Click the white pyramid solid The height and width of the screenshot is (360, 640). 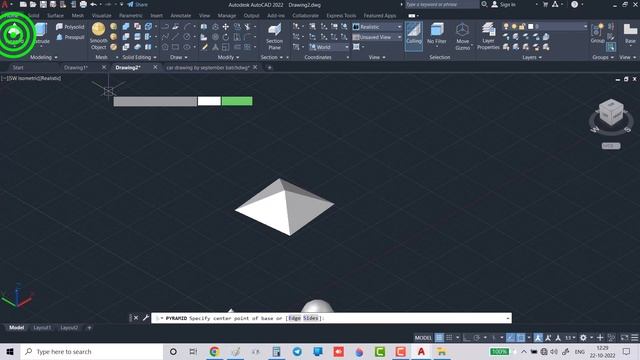(284, 208)
